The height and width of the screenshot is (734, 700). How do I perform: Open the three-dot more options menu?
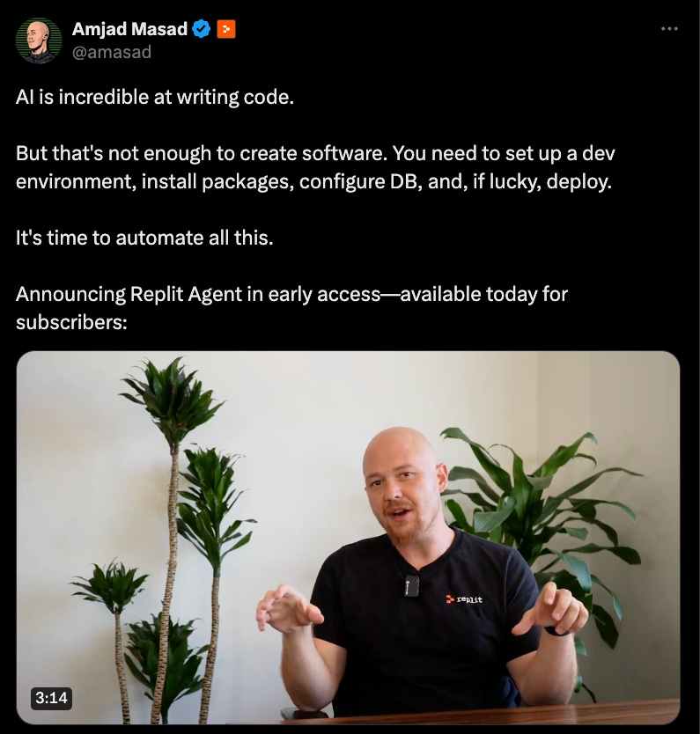pos(669,29)
